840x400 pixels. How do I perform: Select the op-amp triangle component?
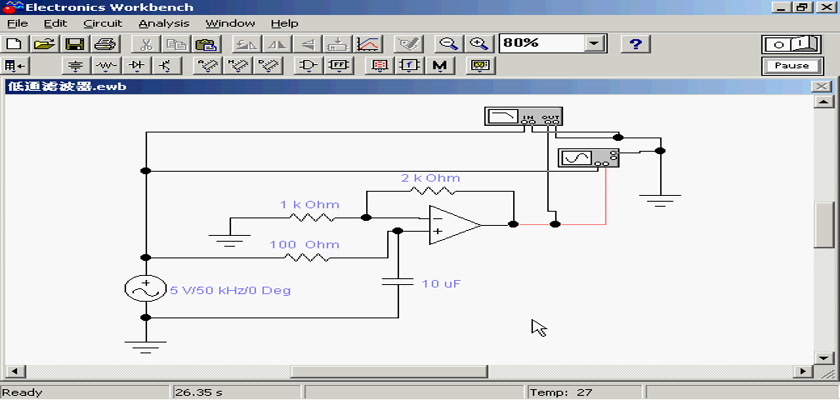tap(454, 225)
